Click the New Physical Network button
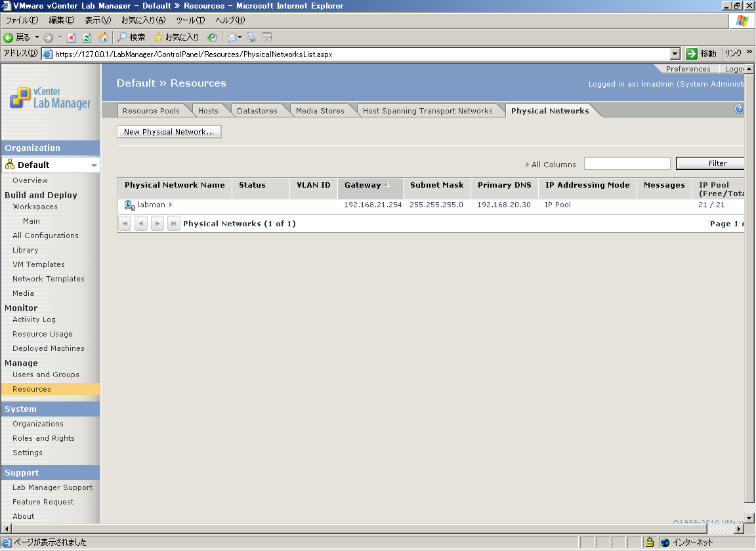This screenshot has width=756, height=551. [169, 132]
